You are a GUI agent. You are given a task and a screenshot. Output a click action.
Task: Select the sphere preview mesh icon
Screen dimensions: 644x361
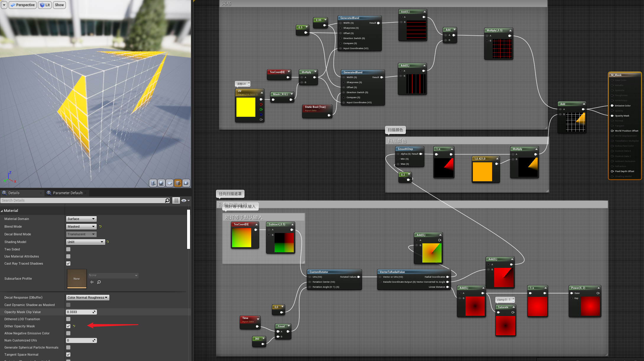coord(161,183)
